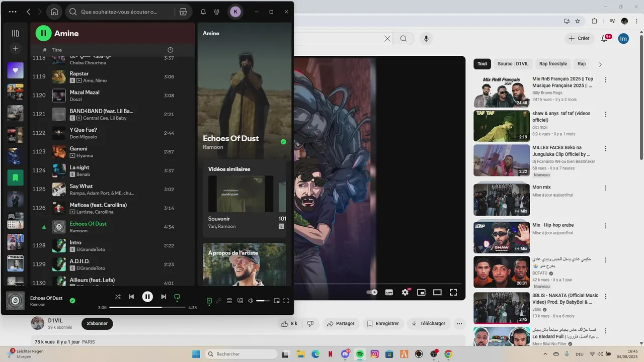Toggle shuffle in Spotify player
The image size is (644, 362).
118,297
